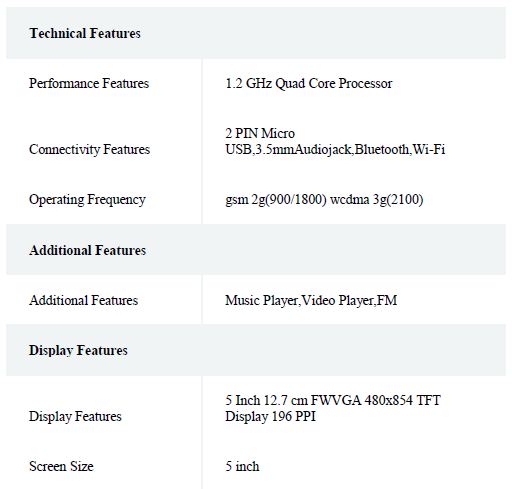
Task: Click the Display 196 PPI text line
Action: click(270, 416)
